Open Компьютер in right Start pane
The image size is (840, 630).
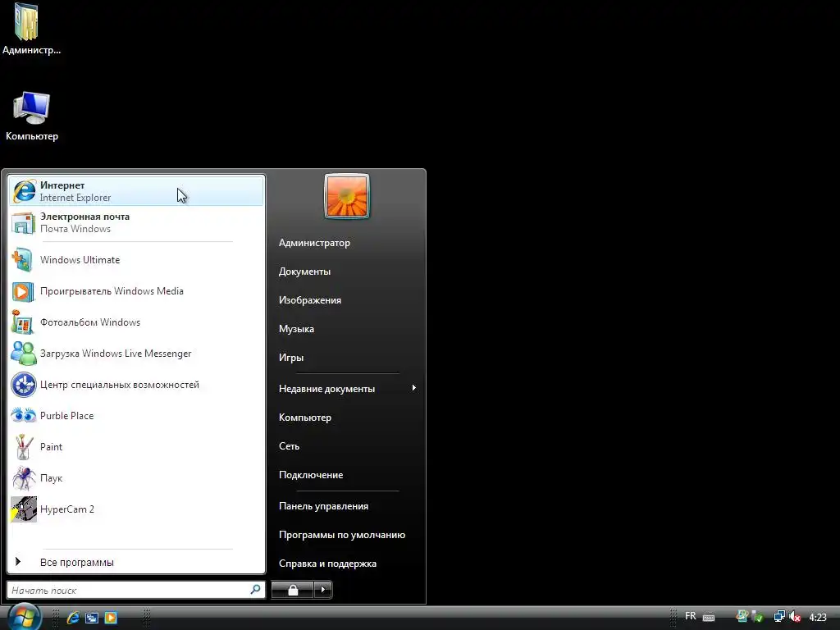[x=305, y=418]
